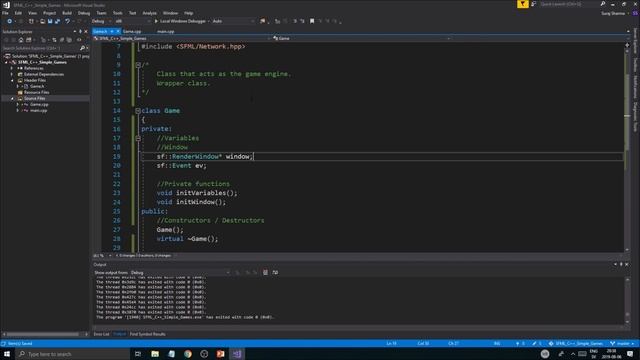
Task: Open the Help menu
Action: (188, 13)
